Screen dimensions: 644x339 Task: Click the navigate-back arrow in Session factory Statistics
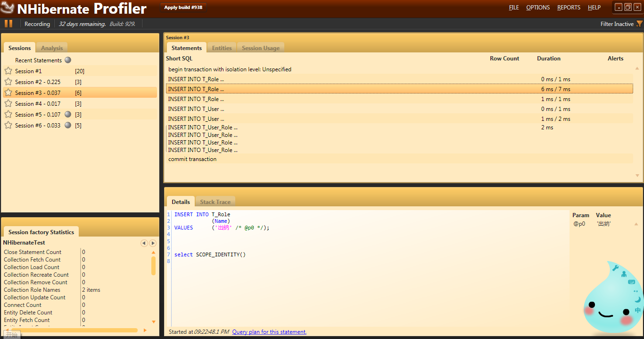click(x=144, y=243)
